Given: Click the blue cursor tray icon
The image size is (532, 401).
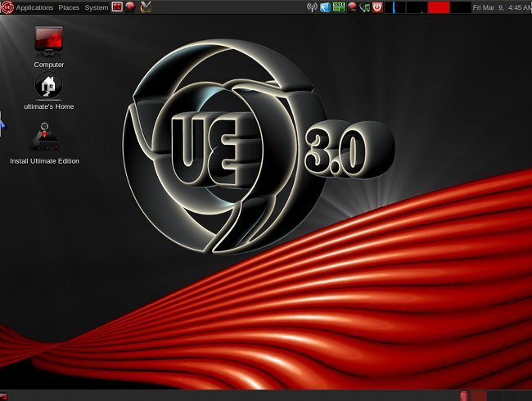Looking at the screenshot, I should 325,7.
